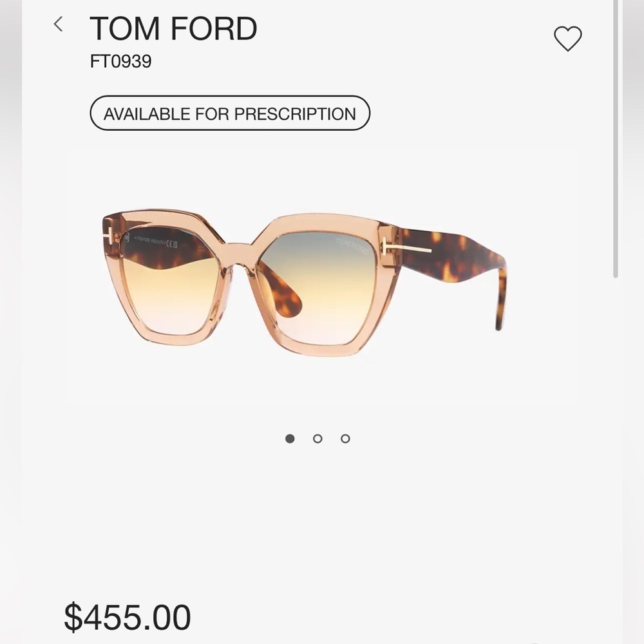
Task: Tap the sunglasses product photo
Action: click(x=303, y=277)
